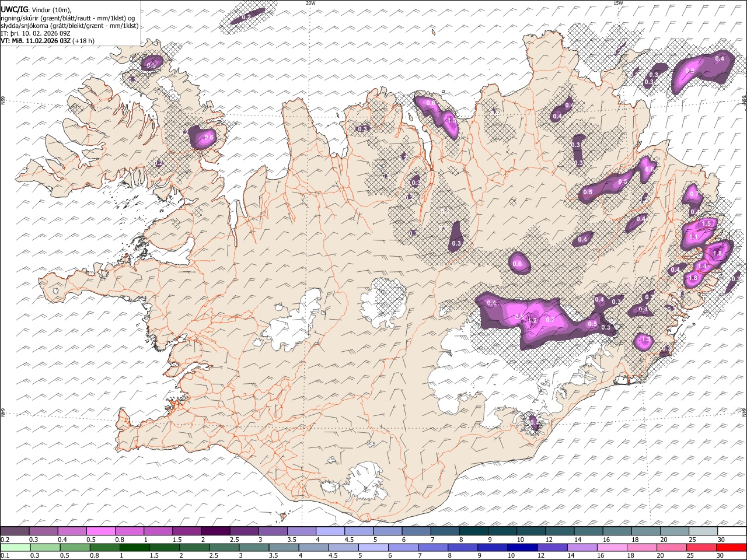Image resolution: width=747 pixels, height=560 pixels.
Task: Click the 'slydda/snjókoma' legend description line
Action: [x=69, y=26]
